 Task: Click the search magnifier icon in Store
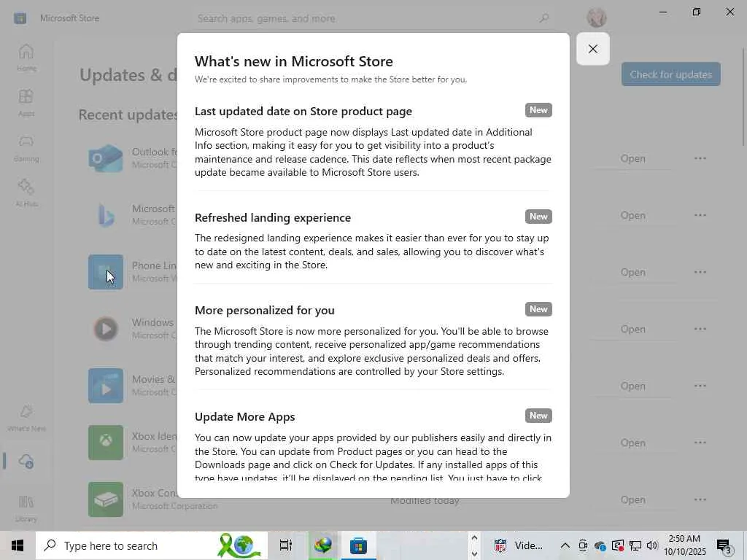click(544, 18)
